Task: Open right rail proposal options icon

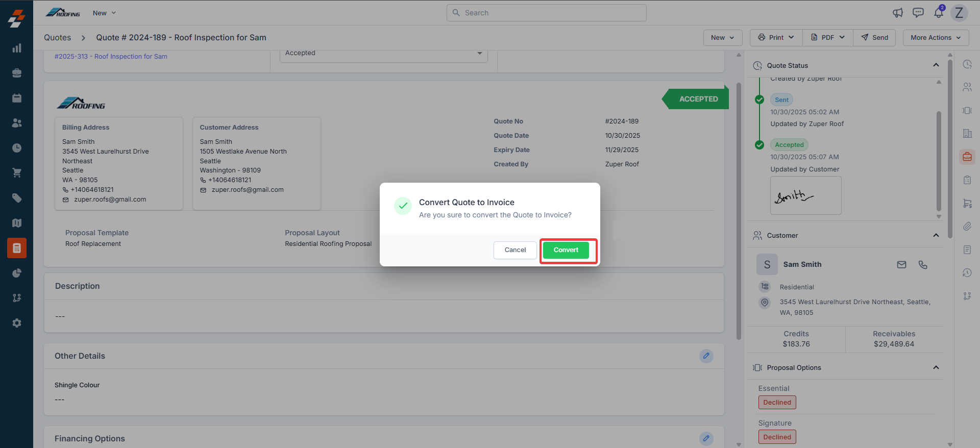Action: pos(967,110)
